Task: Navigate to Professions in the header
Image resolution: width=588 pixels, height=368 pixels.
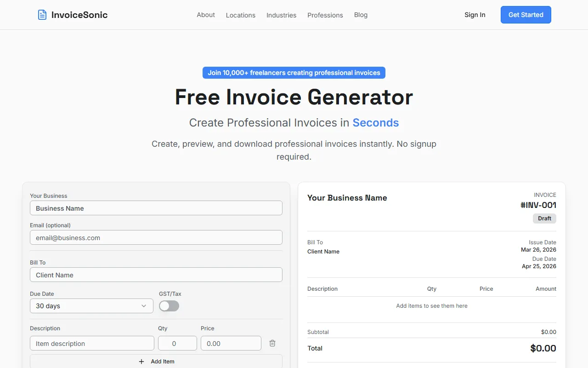Action: tap(325, 15)
